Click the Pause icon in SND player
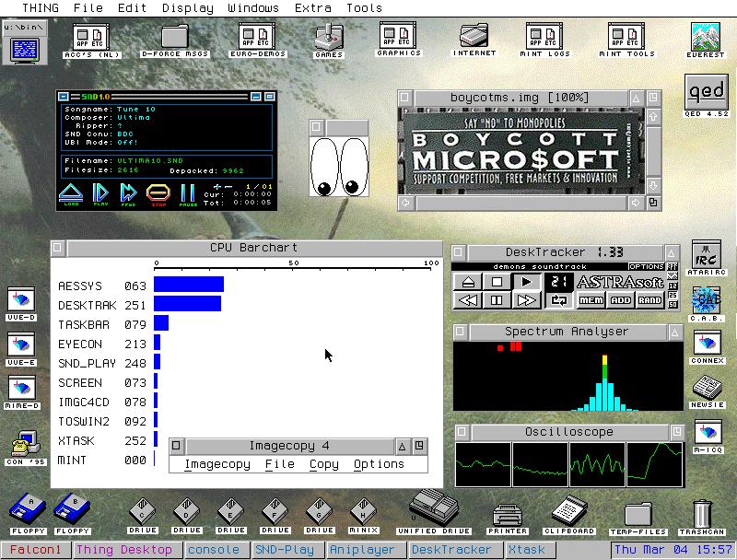This screenshot has width=737, height=560. pos(188,194)
